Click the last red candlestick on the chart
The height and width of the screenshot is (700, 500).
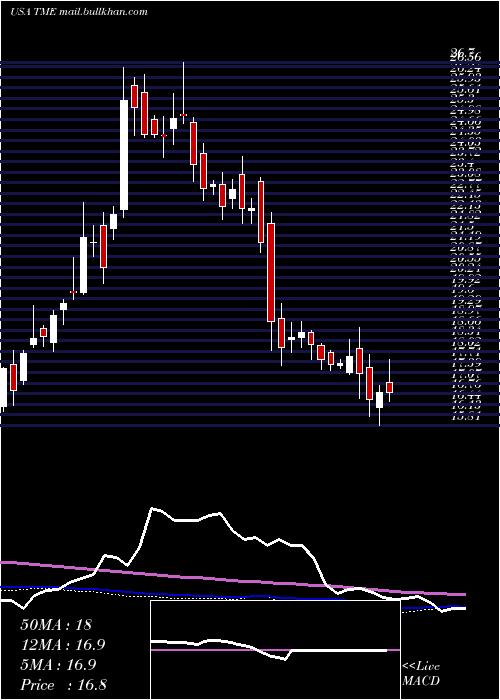(x=389, y=387)
